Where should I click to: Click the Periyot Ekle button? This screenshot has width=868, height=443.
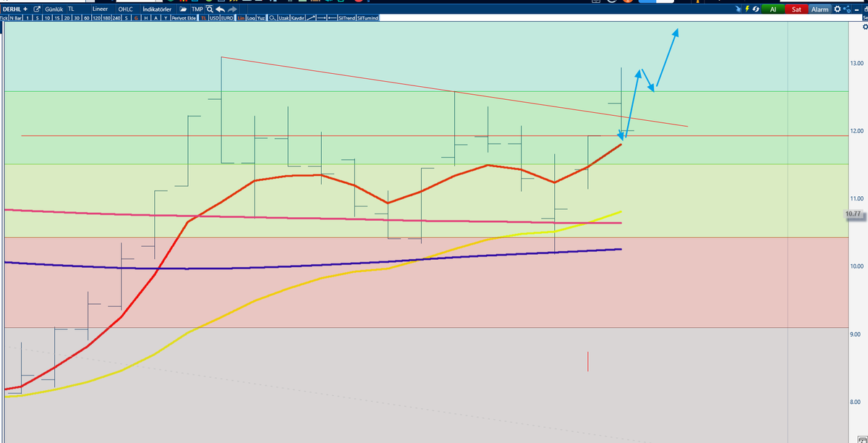point(184,17)
